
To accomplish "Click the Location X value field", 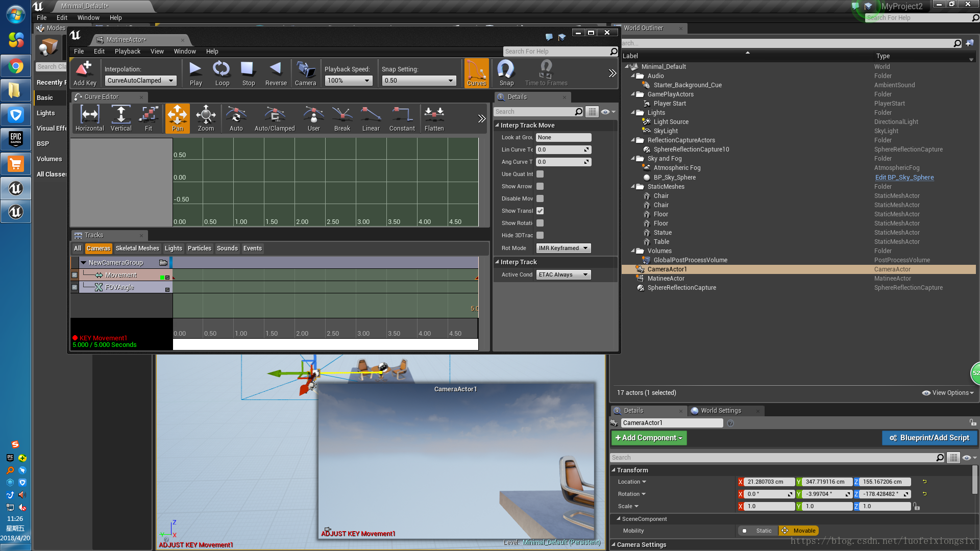I will [x=769, y=482].
